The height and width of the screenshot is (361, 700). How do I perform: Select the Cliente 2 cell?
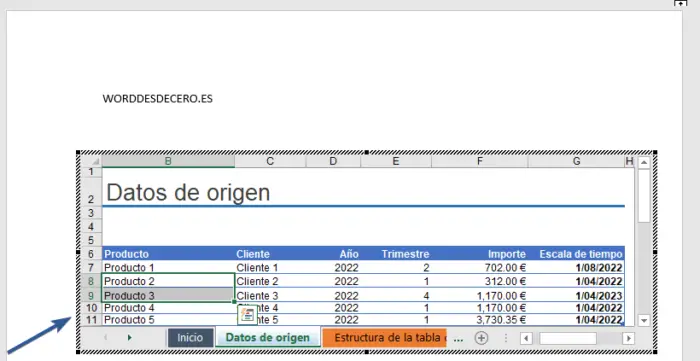pyautogui.click(x=270, y=282)
